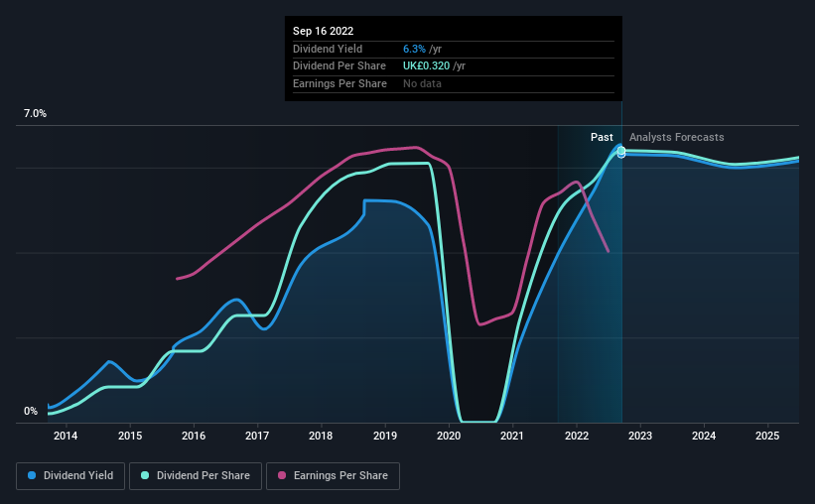Viewport: 815px width, 504px height.
Task: Click the tooltip Dividend Yield row label
Action: click(328, 49)
